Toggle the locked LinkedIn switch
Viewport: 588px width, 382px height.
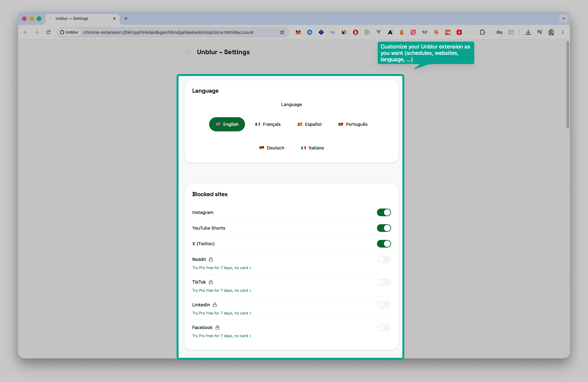click(x=384, y=305)
